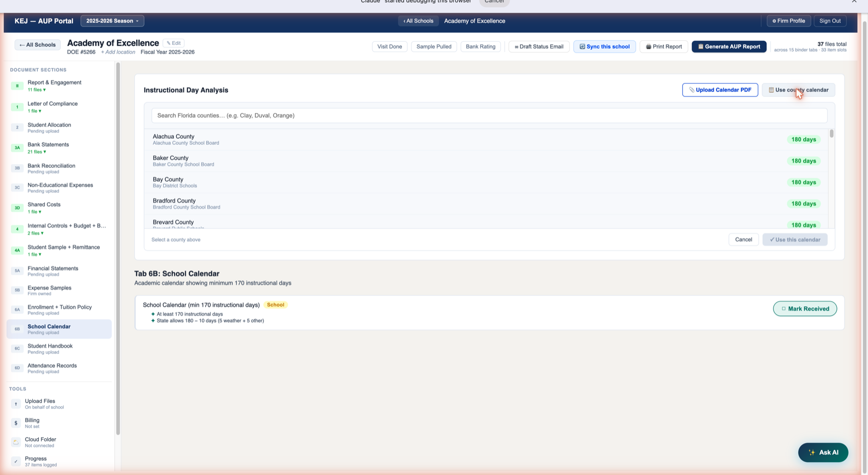Go back via the All Schools button under header
The image size is (868, 475).
[x=37, y=45]
